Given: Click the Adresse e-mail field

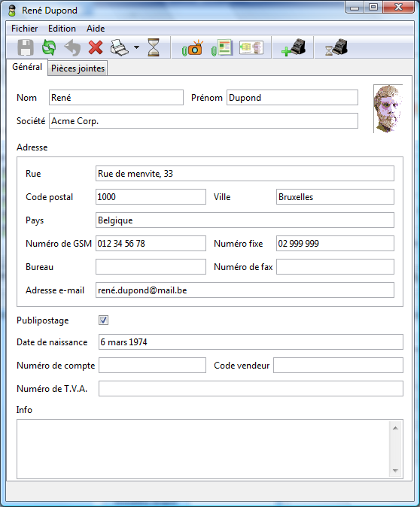Looking at the screenshot, I should tap(245, 290).
